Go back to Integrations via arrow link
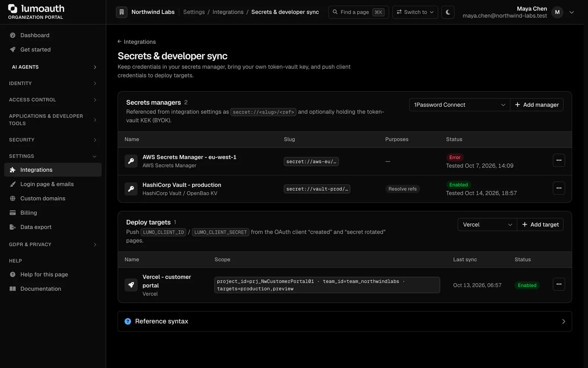The image size is (588, 368). [137, 42]
